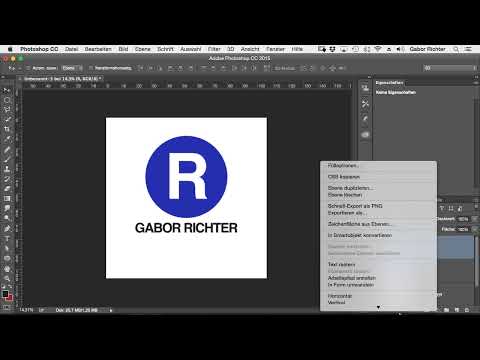Open the workspace switcher dropdown
The image size is (480, 360).
451,68
